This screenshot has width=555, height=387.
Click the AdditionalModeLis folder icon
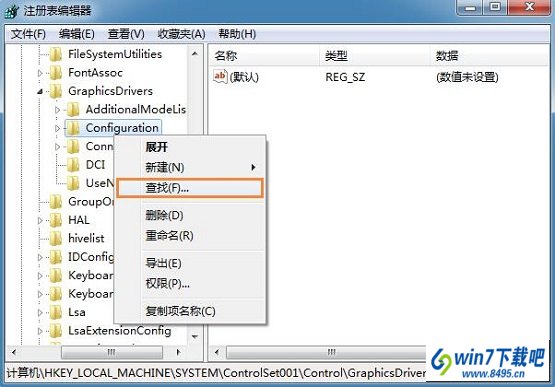tap(73, 109)
